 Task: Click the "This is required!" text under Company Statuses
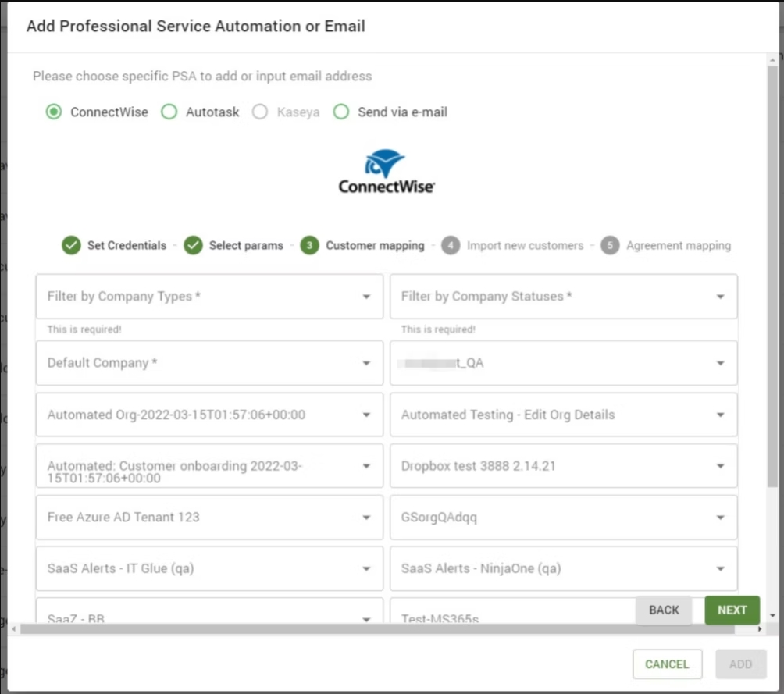pos(438,329)
